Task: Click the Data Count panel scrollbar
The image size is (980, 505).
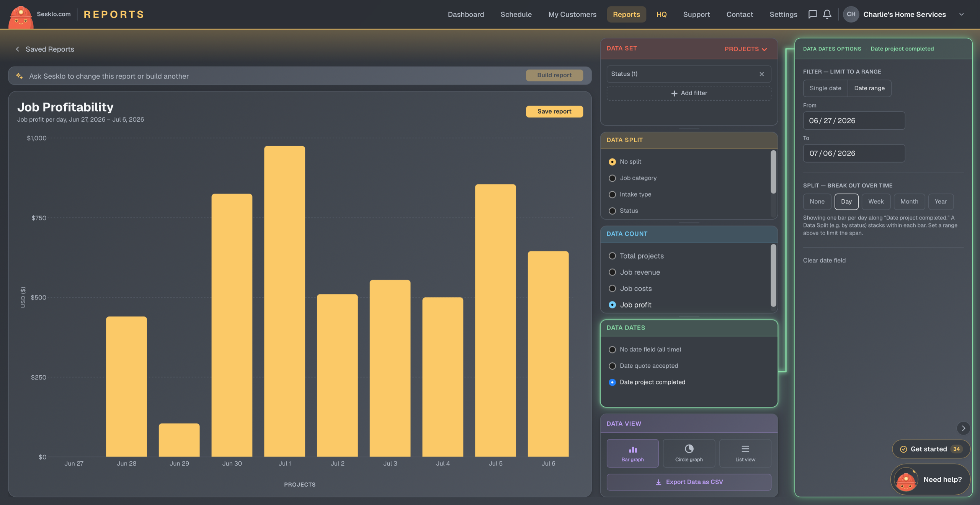Action: 773,275
